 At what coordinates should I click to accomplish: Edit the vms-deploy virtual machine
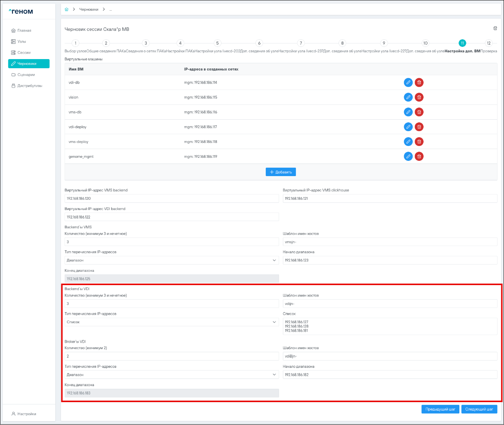408,142
